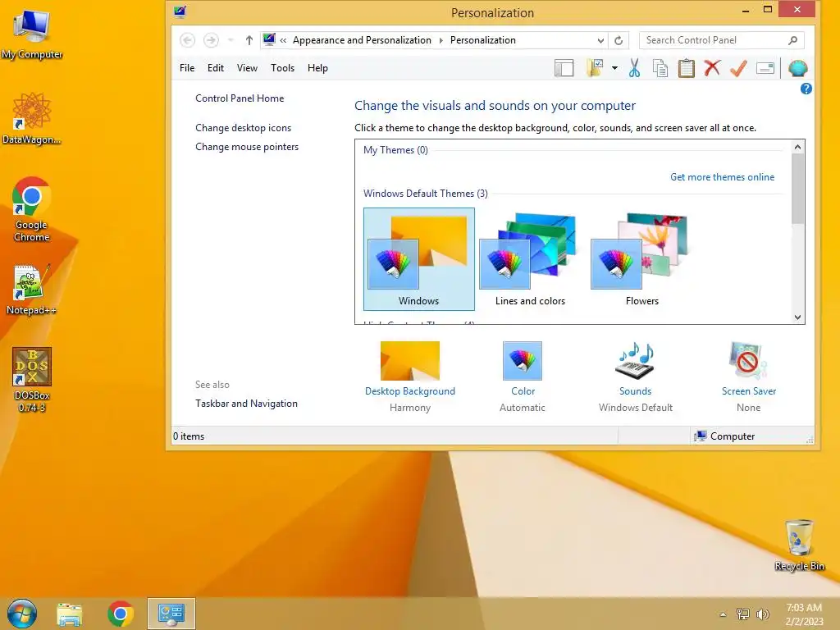Expand the breadcrumb overflow chevrons
840x630 pixels.
283,40
